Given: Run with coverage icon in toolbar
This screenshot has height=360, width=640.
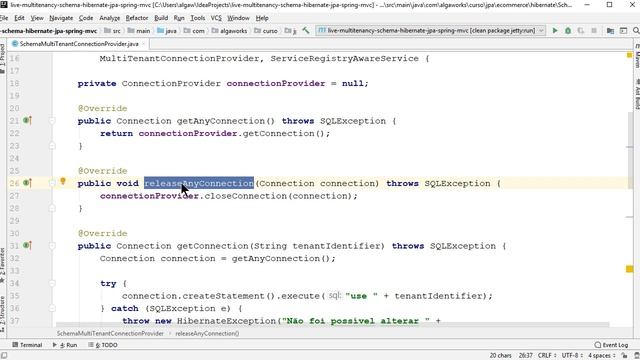Looking at the screenshot, I should pos(580,31).
